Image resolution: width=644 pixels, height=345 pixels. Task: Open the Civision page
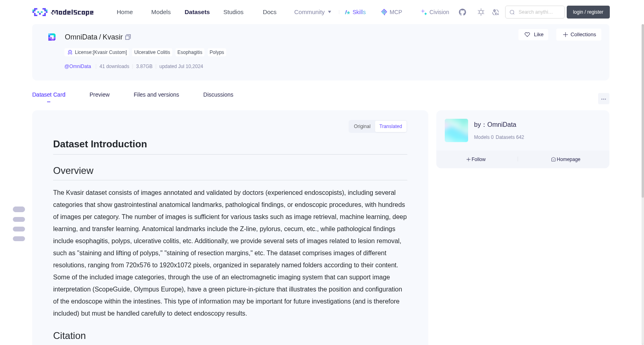(435, 12)
